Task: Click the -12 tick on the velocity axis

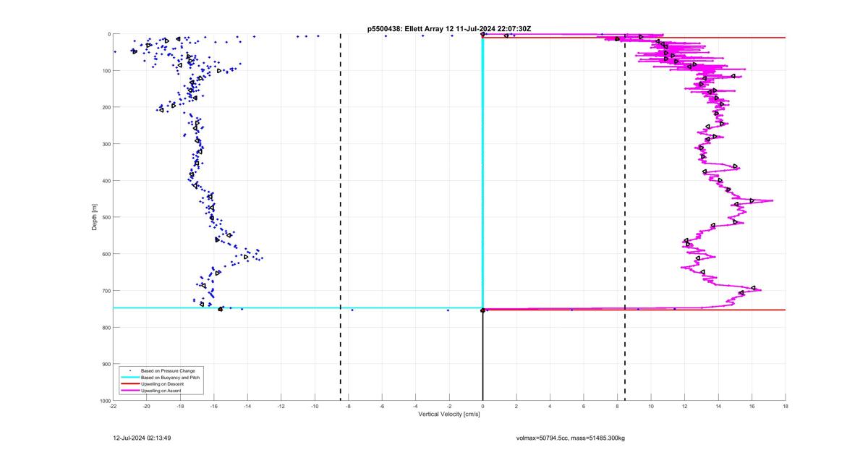Action: 281,407
